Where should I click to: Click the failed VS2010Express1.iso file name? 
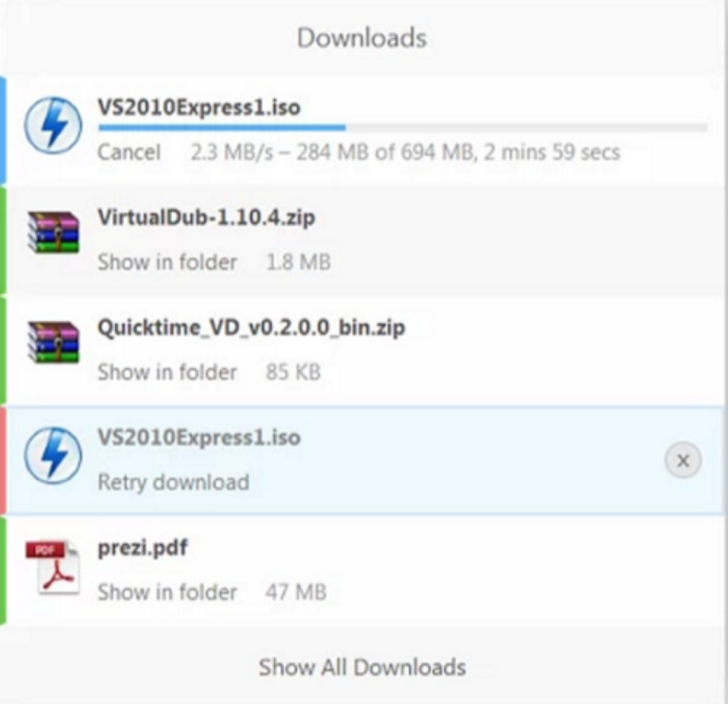point(199,437)
